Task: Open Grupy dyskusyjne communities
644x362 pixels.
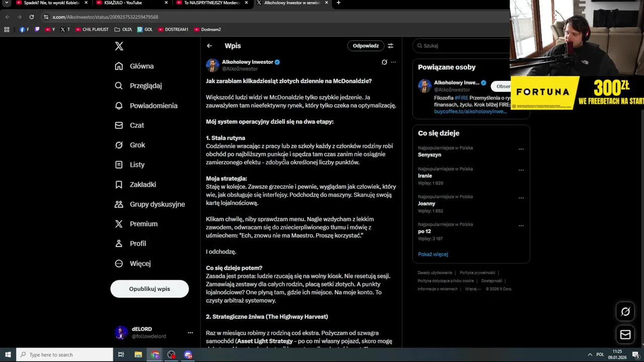Action: pos(150,204)
